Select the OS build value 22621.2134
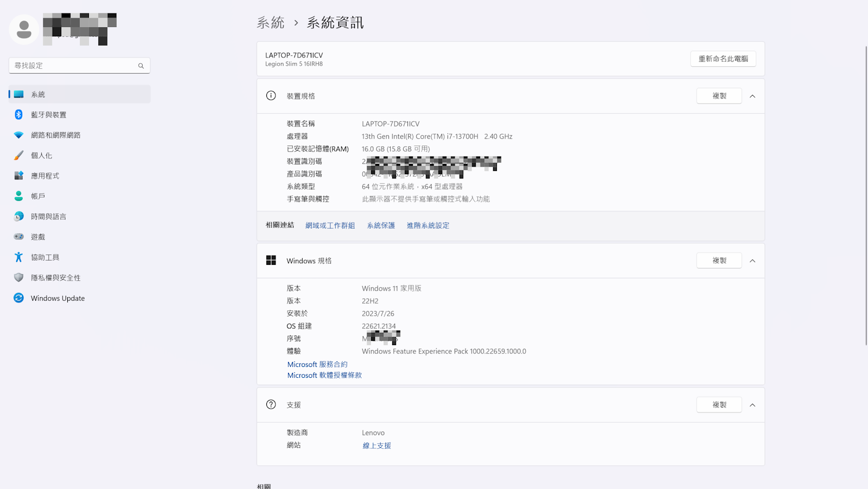Screen dimensions: 868x489 379,326
